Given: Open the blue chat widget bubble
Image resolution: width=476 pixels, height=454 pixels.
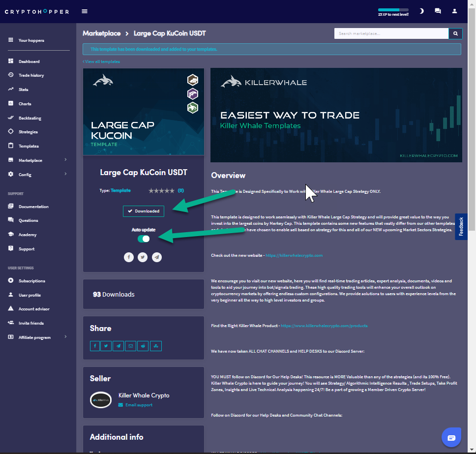Looking at the screenshot, I should click(451, 437).
